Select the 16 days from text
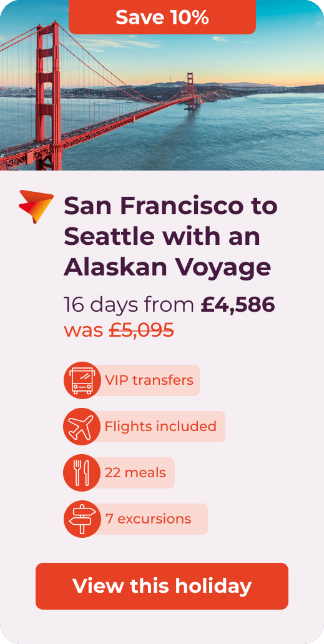 click(129, 305)
